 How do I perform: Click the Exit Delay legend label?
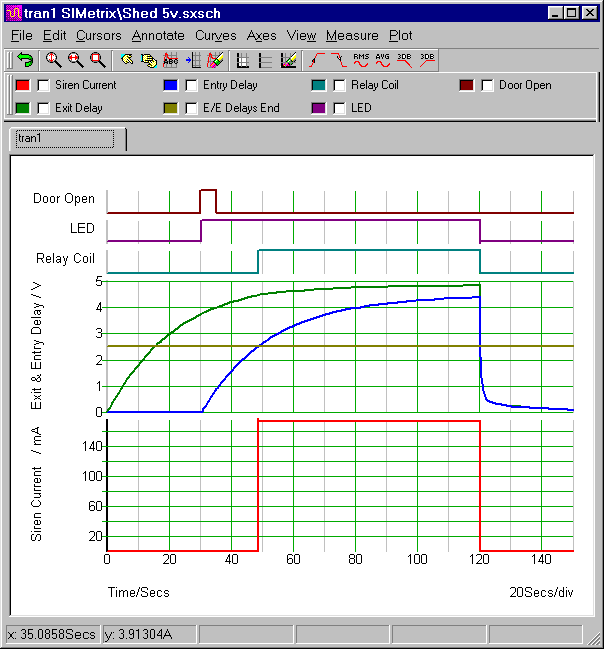pos(79,108)
